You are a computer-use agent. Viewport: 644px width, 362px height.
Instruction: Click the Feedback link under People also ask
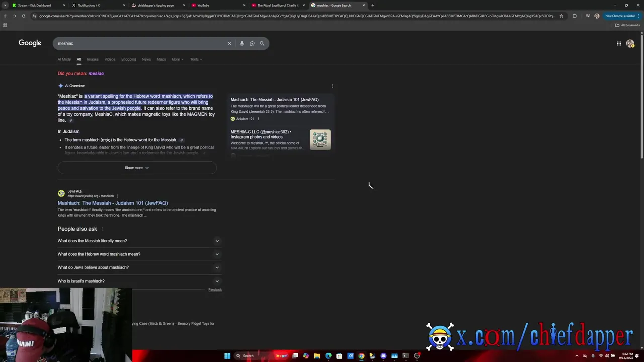(x=215, y=290)
